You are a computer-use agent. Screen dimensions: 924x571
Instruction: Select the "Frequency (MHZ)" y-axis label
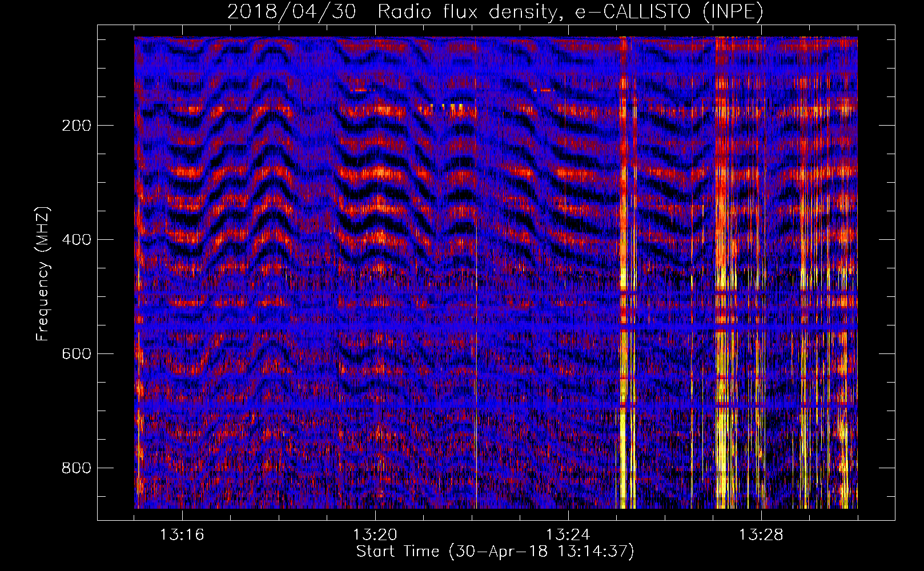point(43,274)
